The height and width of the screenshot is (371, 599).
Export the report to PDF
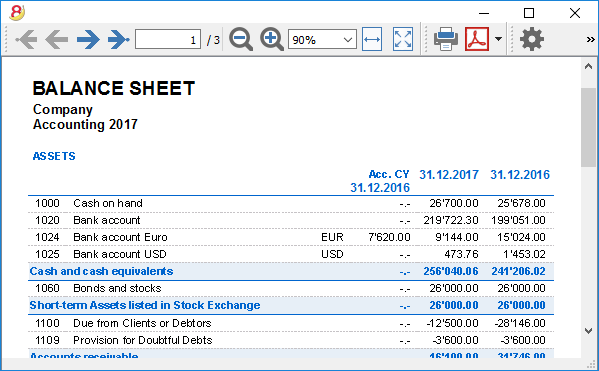click(477, 39)
